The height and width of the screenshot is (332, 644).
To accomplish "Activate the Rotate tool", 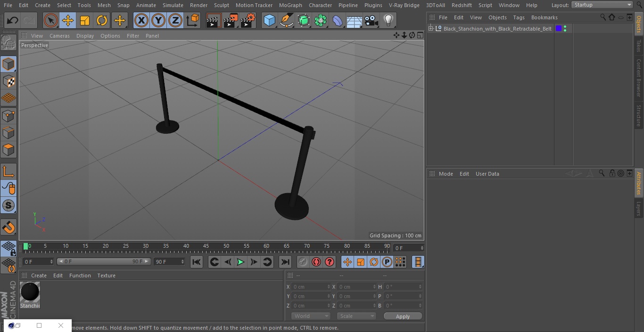I will [x=102, y=21].
